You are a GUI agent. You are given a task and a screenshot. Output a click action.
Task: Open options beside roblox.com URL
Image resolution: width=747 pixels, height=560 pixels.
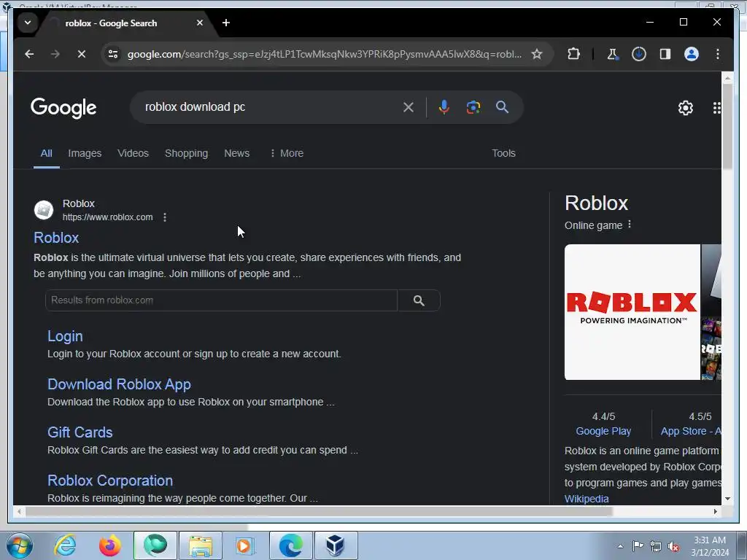[165, 217]
